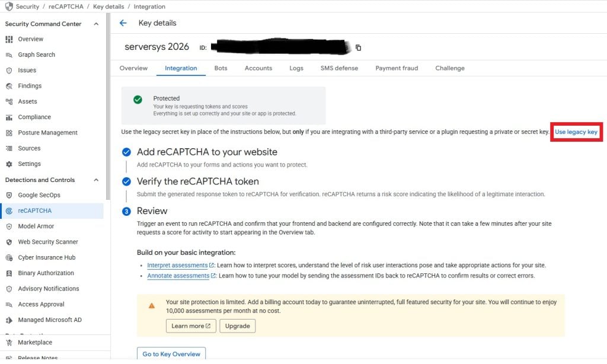Select the Review step heading
Image resolution: width=607 pixels, height=364 pixels.
(152, 210)
